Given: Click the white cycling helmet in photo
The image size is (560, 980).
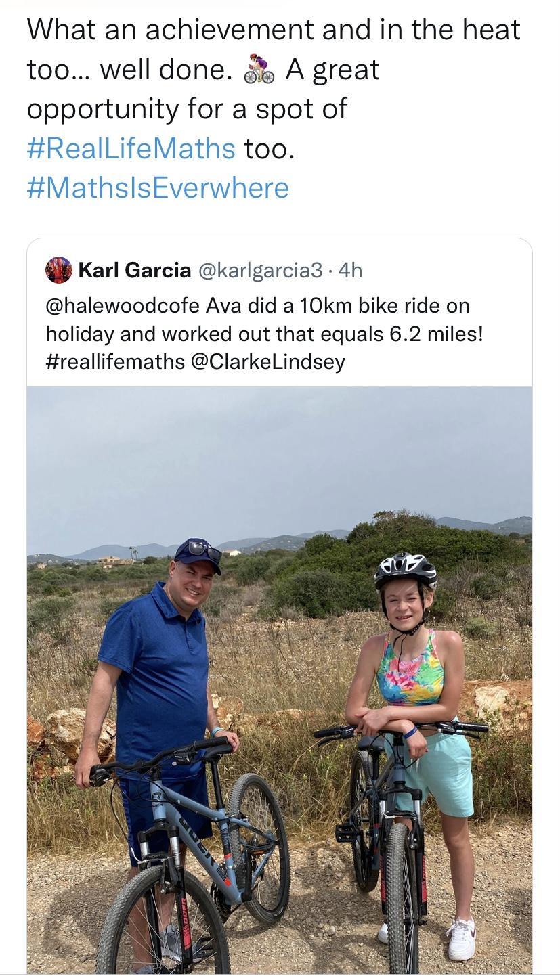Looking at the screenshot, I should (405, 567).
